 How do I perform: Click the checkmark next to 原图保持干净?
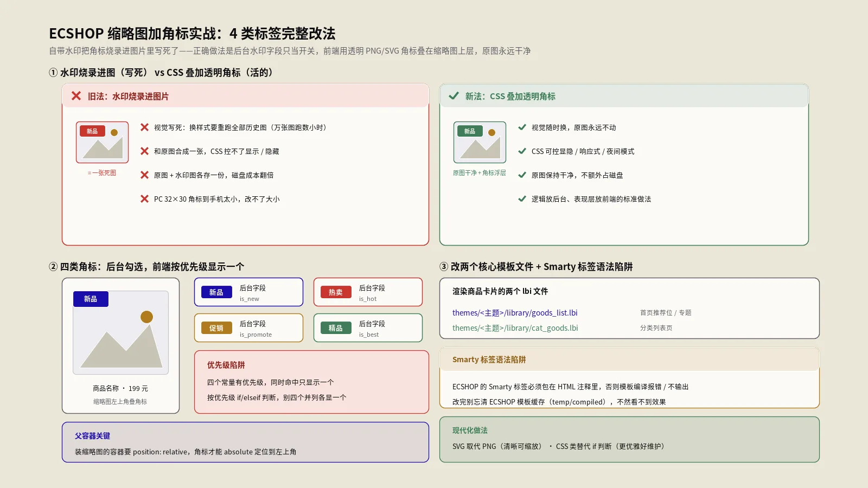[x=522, y=175]
